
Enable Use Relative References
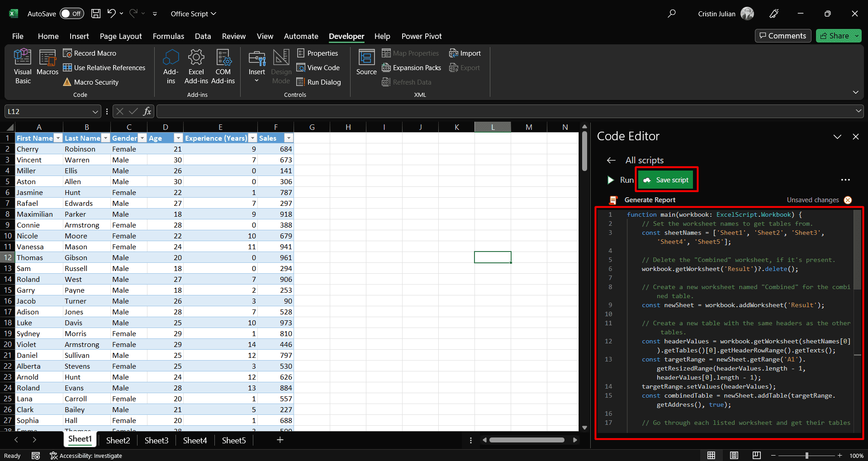(x=104, y=67)
